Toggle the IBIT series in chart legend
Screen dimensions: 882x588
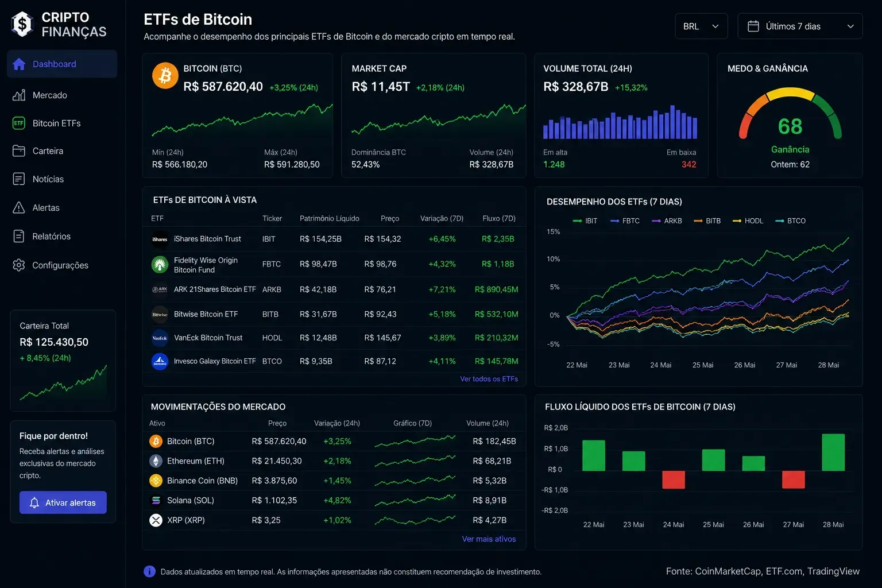click(585, 220)
